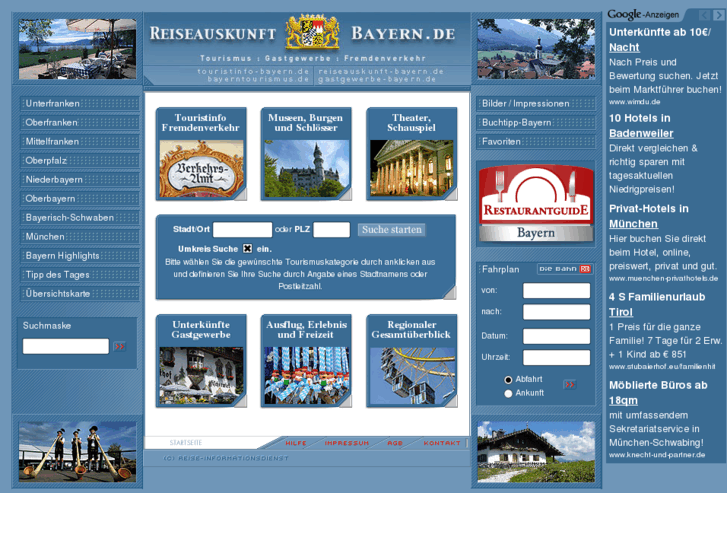Open the Favoriten link

tap(536, 141)
